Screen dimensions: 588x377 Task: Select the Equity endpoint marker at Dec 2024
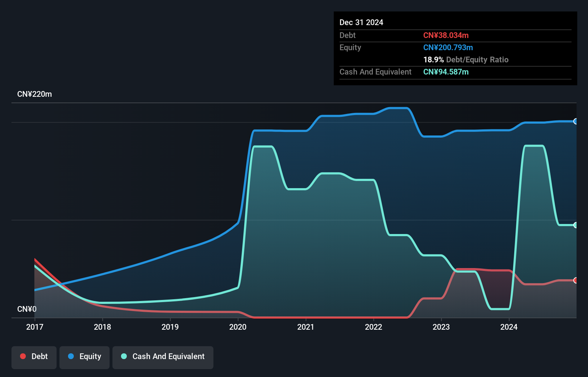pyautogui.click(x=575, y=121)
